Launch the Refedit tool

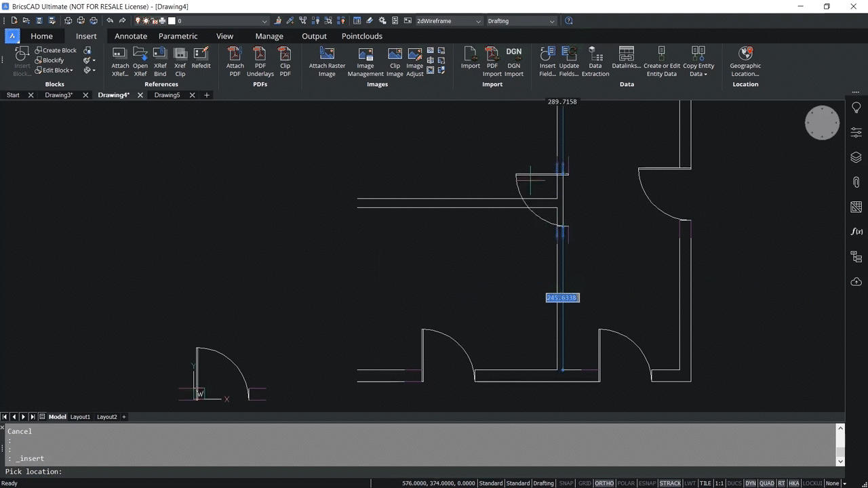pos(201,58)
